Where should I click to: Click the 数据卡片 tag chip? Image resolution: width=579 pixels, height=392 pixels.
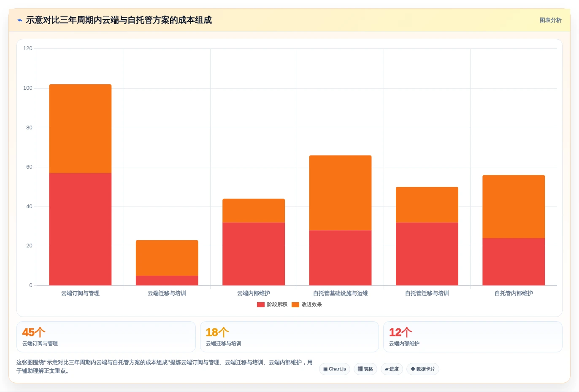[x=423, y=369]
